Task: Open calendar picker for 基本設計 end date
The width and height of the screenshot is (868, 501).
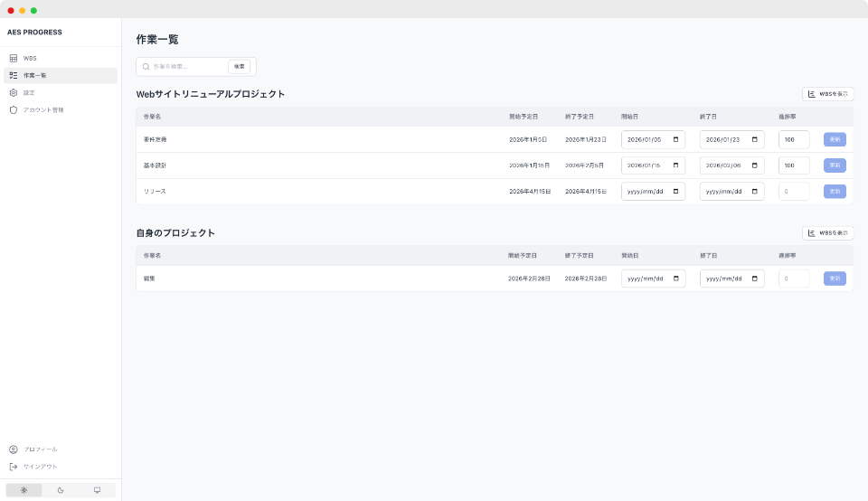Action: tap(754, 165)
